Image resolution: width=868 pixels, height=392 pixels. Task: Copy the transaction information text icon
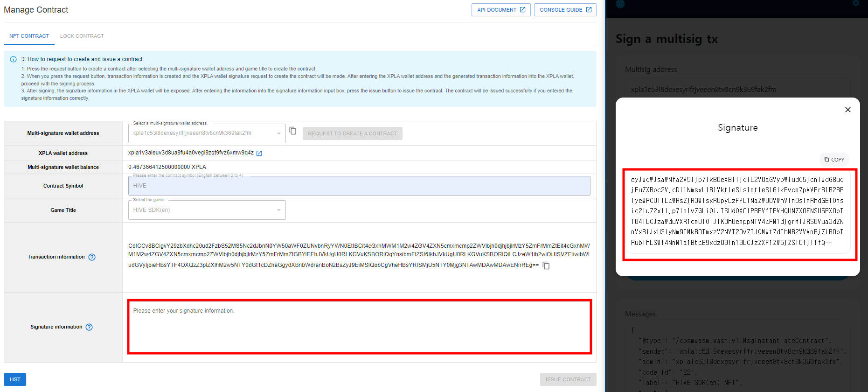(546, 266)
